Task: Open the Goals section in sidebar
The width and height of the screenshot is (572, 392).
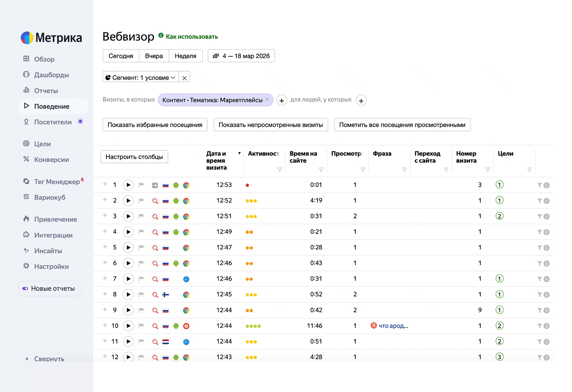Action: click(x=42, y=144)
